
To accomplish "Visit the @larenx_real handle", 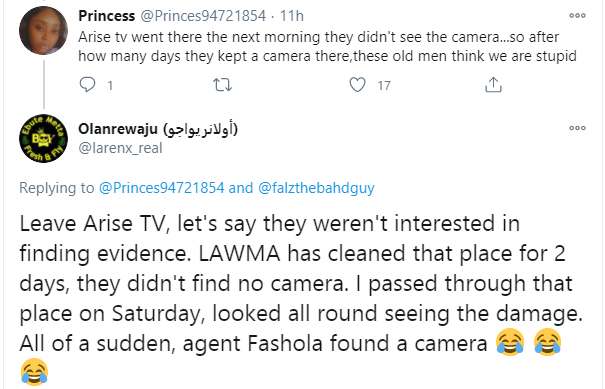I will tap(120, 148).
